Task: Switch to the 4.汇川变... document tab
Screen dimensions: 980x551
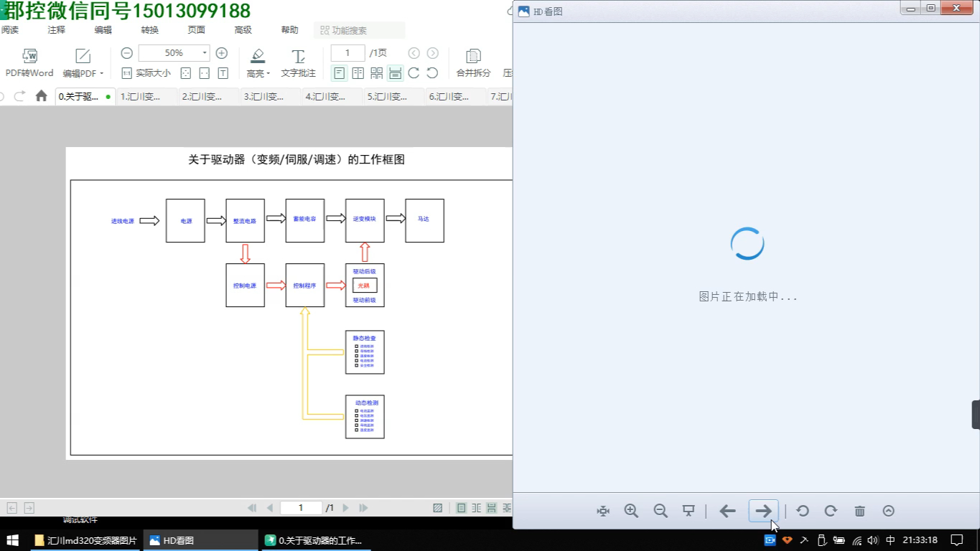Action: point(332,96)
